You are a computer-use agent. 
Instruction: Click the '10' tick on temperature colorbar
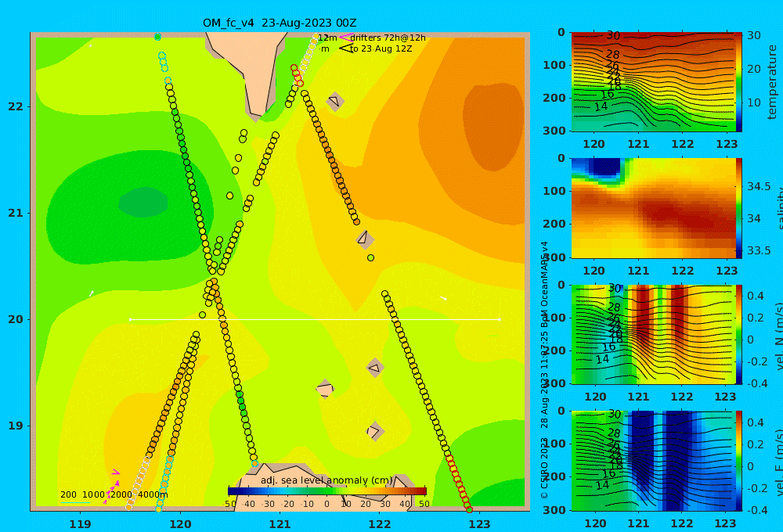pyautogui.click(x=753, y=102)
